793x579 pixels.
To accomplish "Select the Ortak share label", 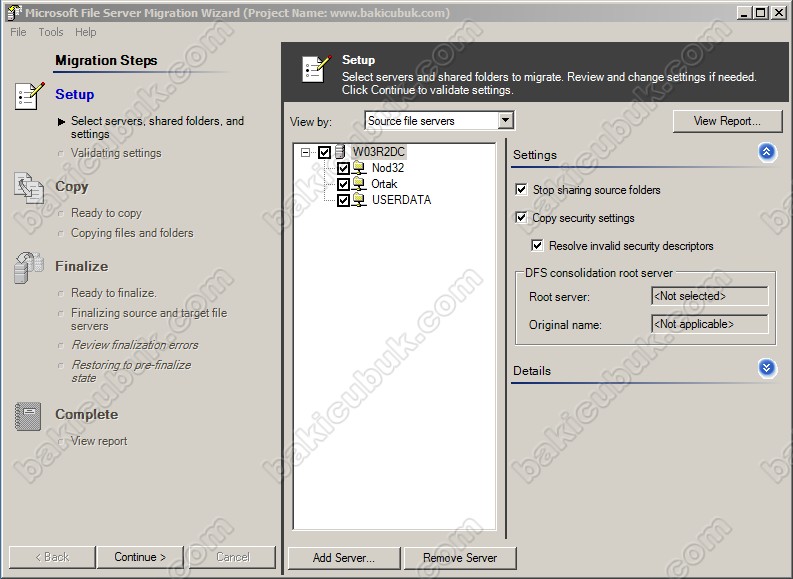I will [x=384, y=184].
